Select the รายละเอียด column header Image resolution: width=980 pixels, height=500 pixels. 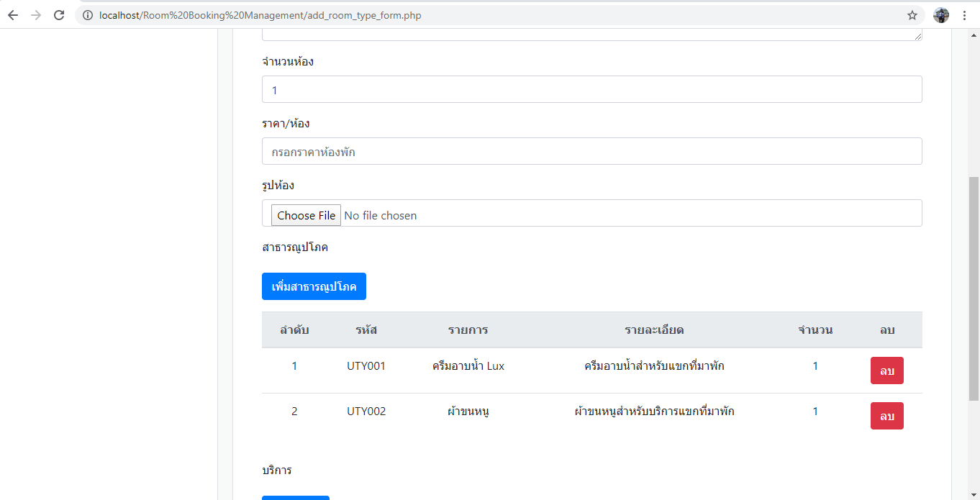[x=654, y=330]
